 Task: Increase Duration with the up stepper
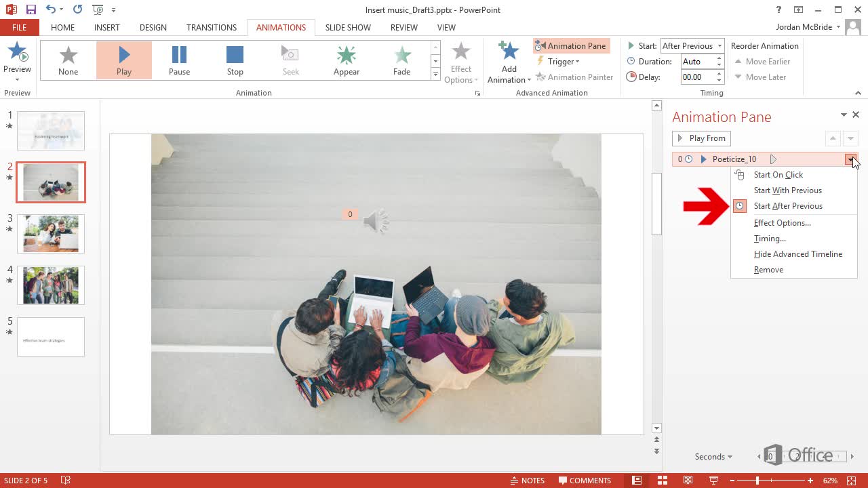tap(719, 58)
